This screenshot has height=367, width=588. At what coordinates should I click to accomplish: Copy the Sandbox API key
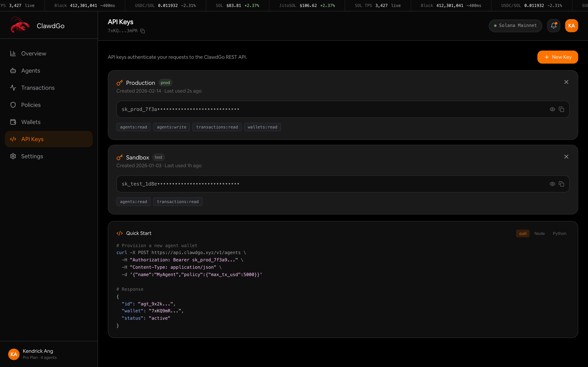pyautogui.click(x=561, y=184)
